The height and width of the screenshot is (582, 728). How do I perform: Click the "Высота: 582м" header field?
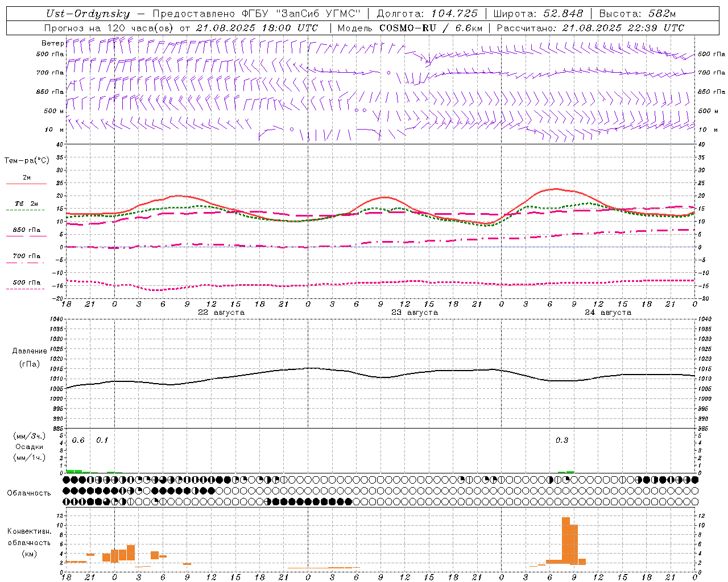coord(638,14)
